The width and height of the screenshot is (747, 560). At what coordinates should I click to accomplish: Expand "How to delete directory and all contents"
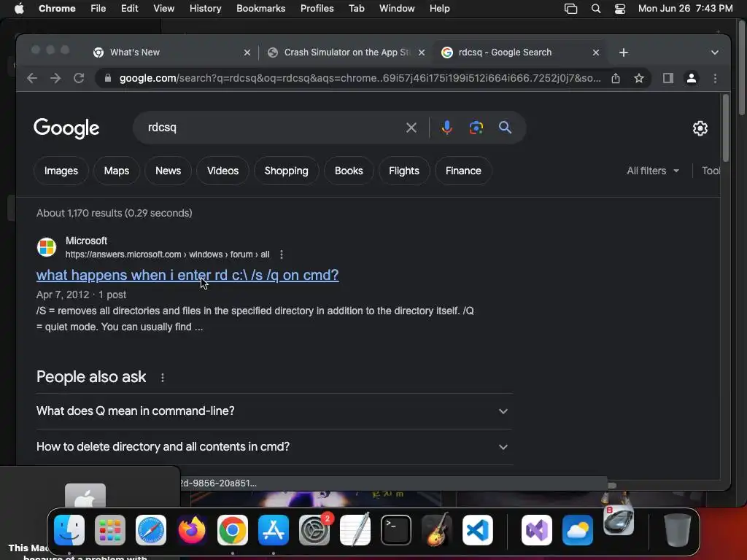point(274,447)
